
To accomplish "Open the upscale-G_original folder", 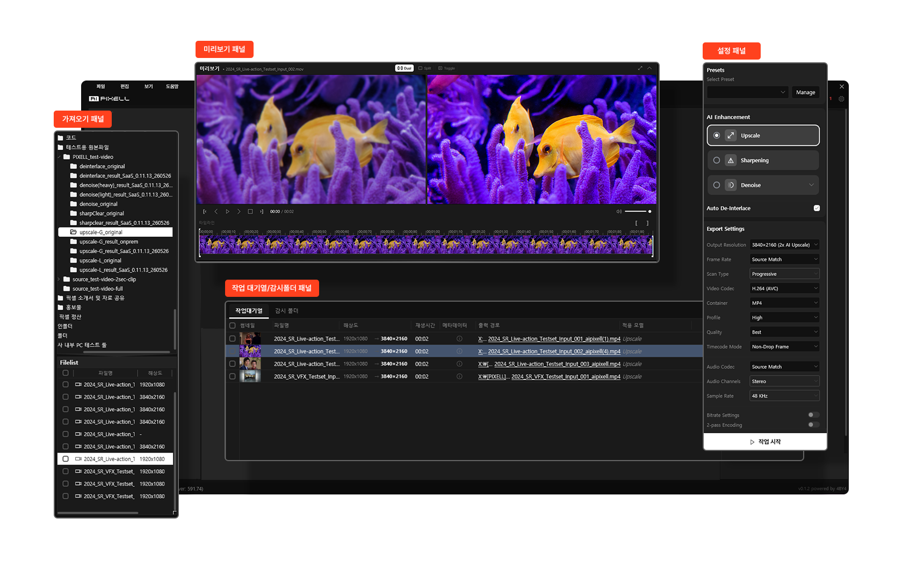I will click(115, 232).
